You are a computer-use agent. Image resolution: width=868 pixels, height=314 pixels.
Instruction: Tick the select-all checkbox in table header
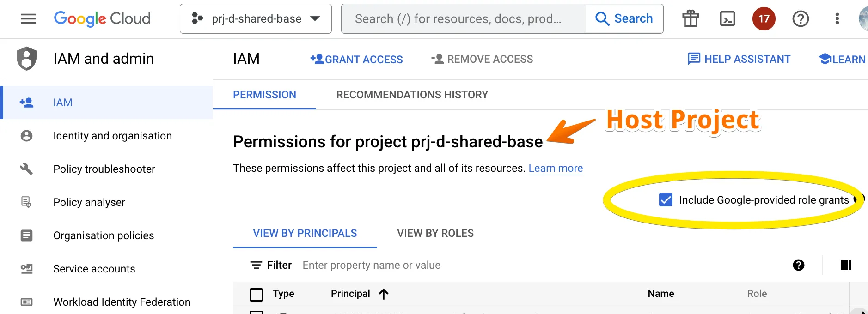256,294
